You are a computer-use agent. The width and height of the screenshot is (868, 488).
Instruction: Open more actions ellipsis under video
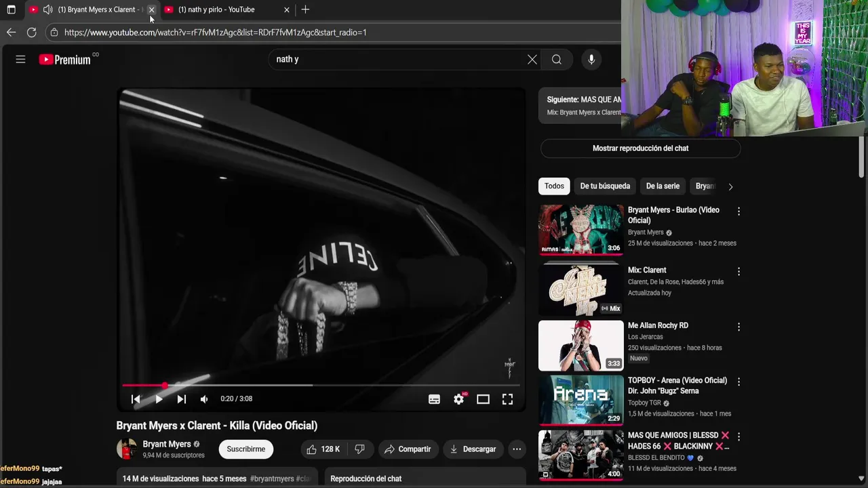(517, 449)
